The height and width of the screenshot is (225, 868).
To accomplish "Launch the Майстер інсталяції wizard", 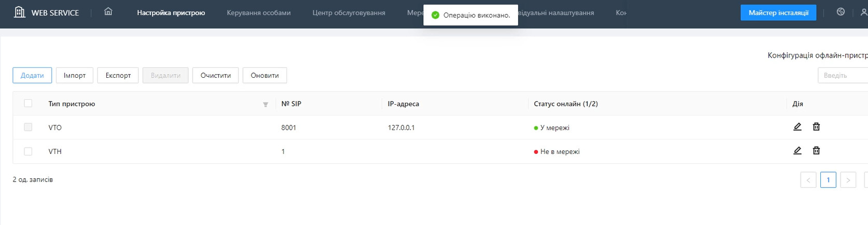I will tap(778, 12).
